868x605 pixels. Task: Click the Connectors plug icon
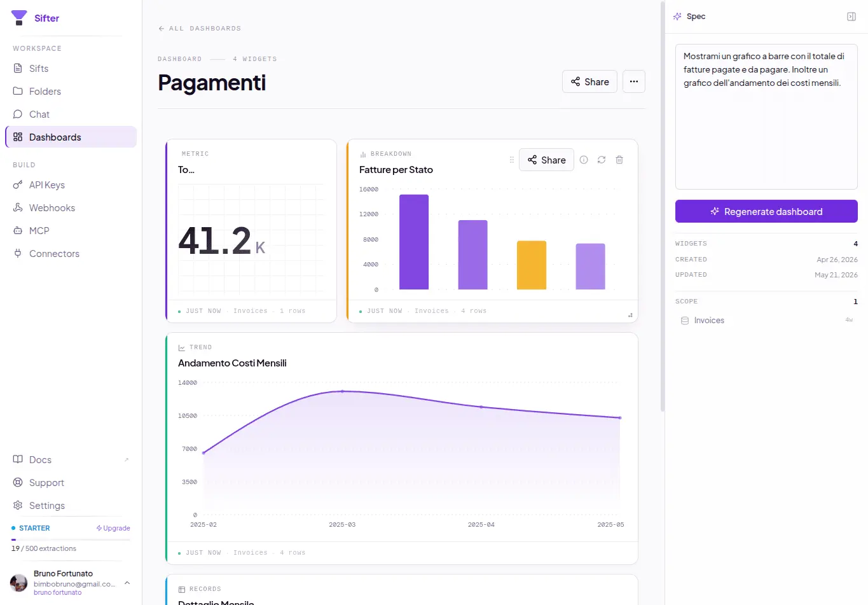18,254
